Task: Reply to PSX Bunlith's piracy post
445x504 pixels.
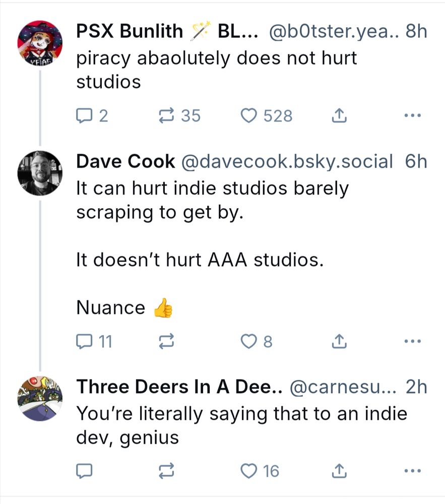Action: coord(83,116)
